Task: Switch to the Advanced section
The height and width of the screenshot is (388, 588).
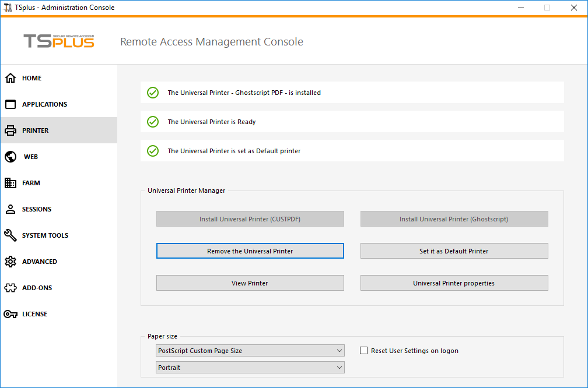Action: tap(41, 261)
